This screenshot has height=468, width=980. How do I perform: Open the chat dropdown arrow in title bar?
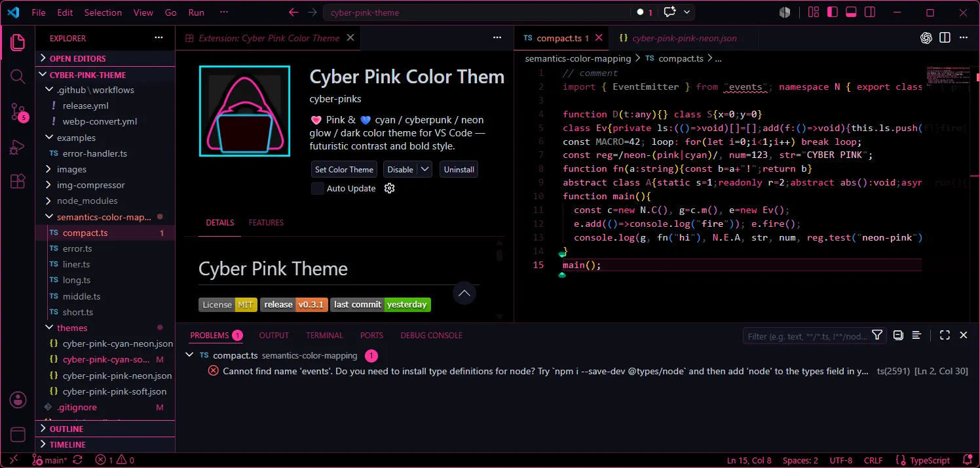coord(687,12)
